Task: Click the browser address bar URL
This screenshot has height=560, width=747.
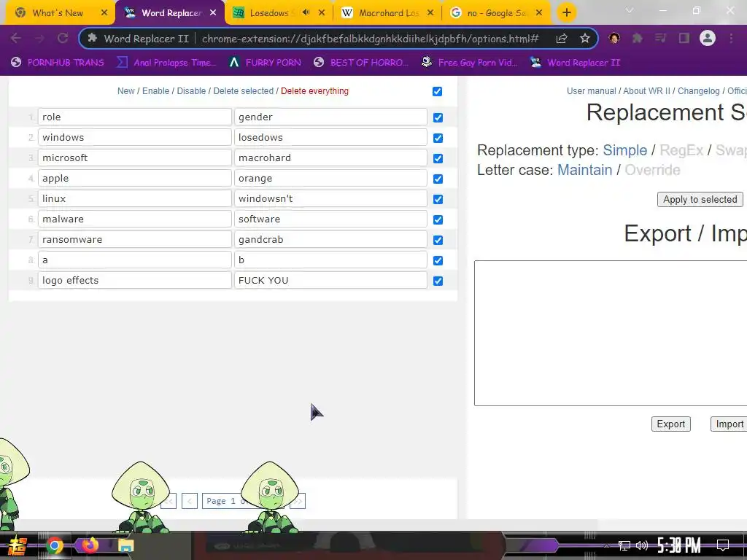Action: (370, 39)
